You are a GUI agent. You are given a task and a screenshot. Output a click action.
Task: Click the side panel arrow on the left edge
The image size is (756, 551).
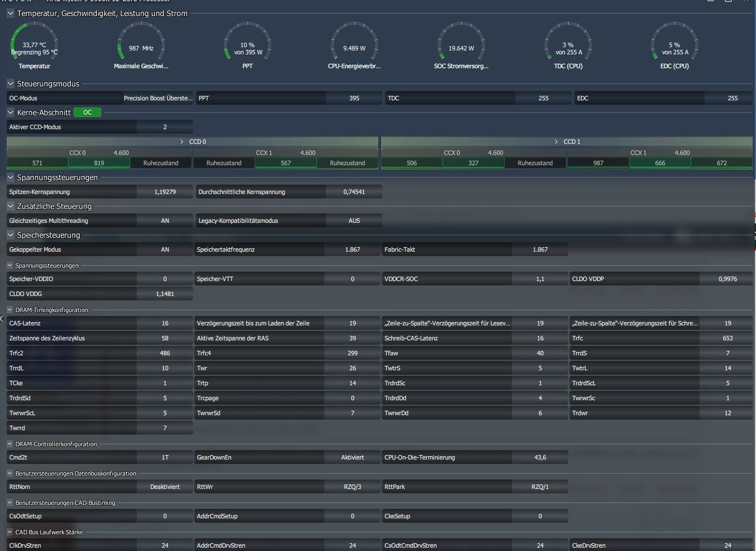click(2, 319)
